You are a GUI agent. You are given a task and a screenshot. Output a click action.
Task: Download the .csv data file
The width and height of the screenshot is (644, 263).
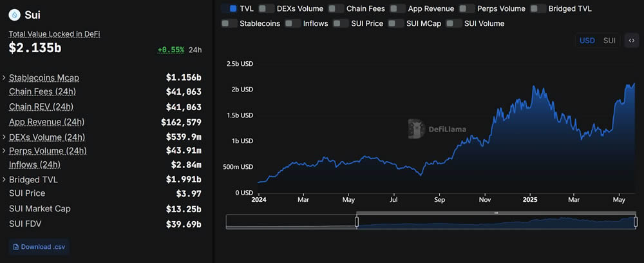pos(39,247)
